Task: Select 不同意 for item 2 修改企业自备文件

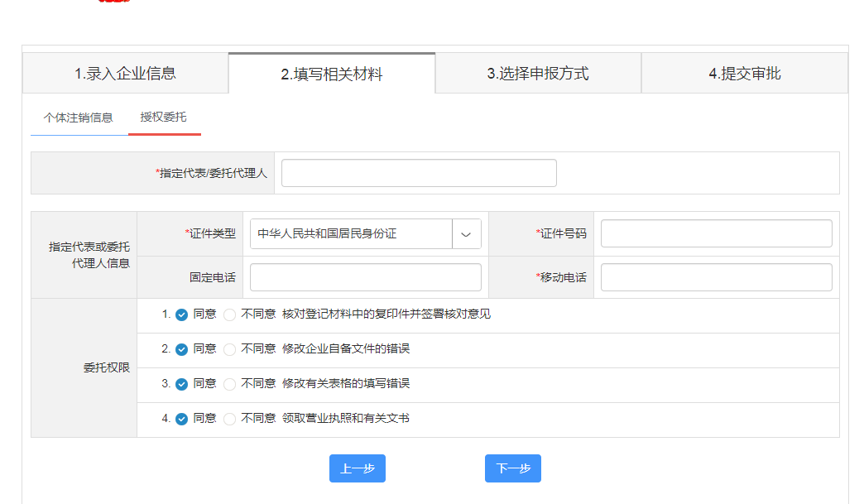Action: (230, 349)
